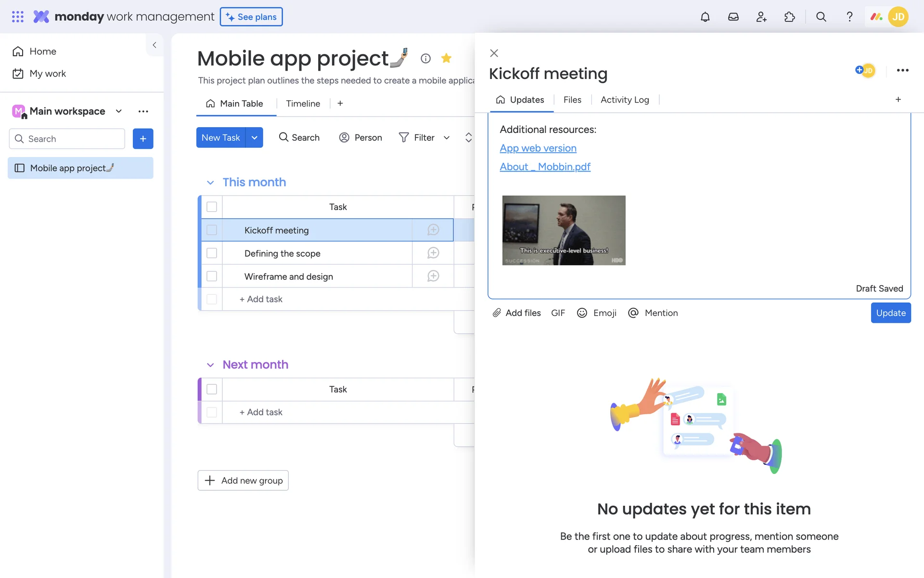The width and height of the screenshot is (924, 578).
Task: Open the help question mark icon
Action: (849, 17)
